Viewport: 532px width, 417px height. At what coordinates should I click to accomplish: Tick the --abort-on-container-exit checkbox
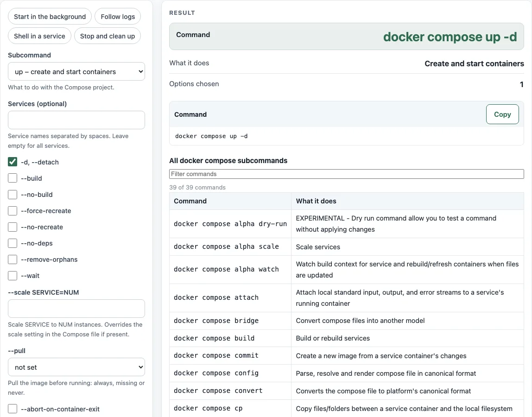(13, 409)
